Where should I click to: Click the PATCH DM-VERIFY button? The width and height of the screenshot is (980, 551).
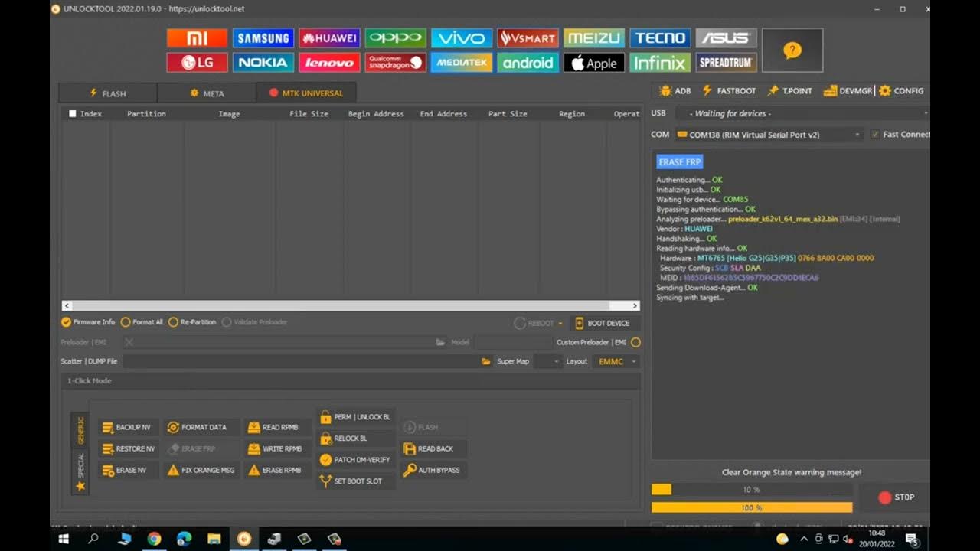(x=356, y=460)
